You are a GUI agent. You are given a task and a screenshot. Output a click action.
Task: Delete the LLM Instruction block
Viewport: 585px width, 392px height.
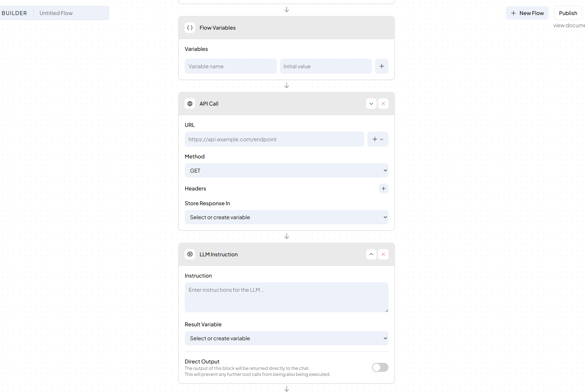click(383, 254)
